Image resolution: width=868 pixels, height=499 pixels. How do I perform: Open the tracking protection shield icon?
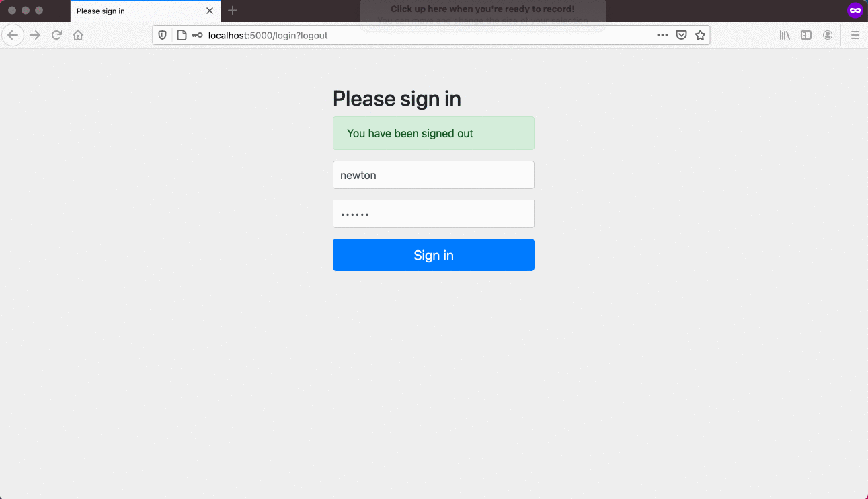tap(162, 35)
